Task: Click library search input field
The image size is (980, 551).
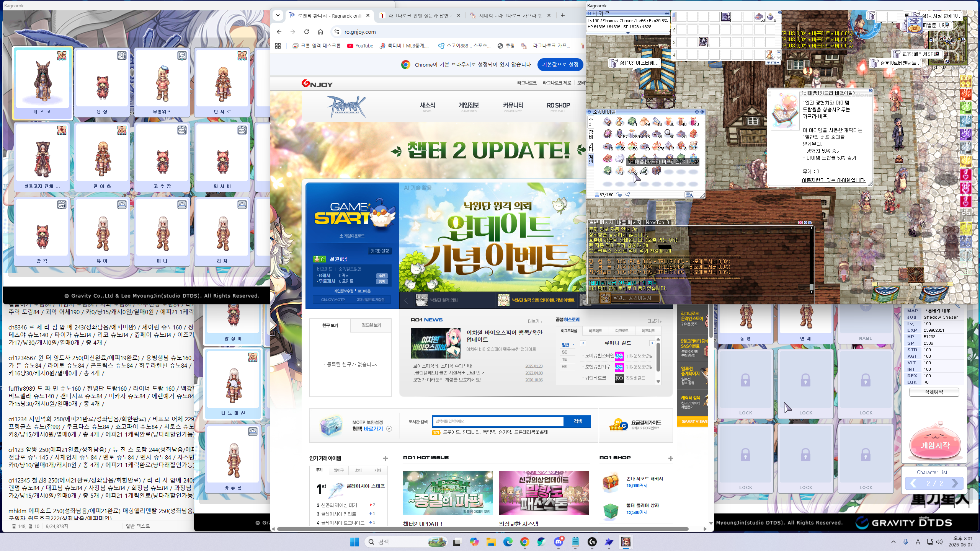Action: pyautogui.click(x=498, y=421)
